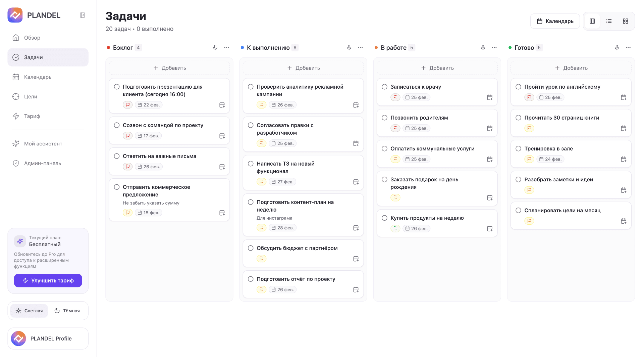Click the microphone icon in Готово column
The height and width of the screenshot is (357, 644).
[x=617, y=48]
